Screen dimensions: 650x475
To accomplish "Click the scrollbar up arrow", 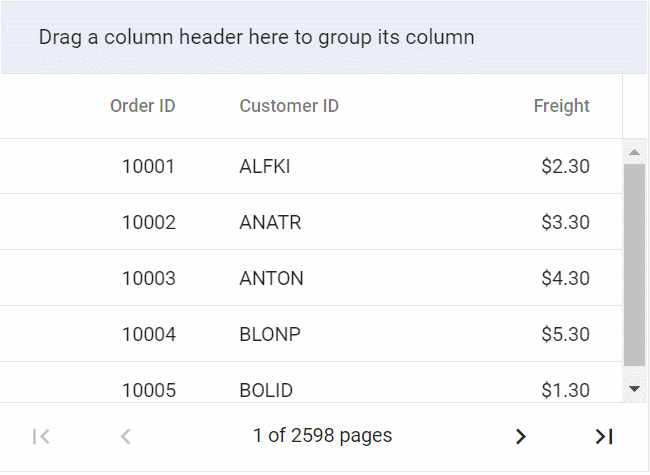I will (634, 153).
